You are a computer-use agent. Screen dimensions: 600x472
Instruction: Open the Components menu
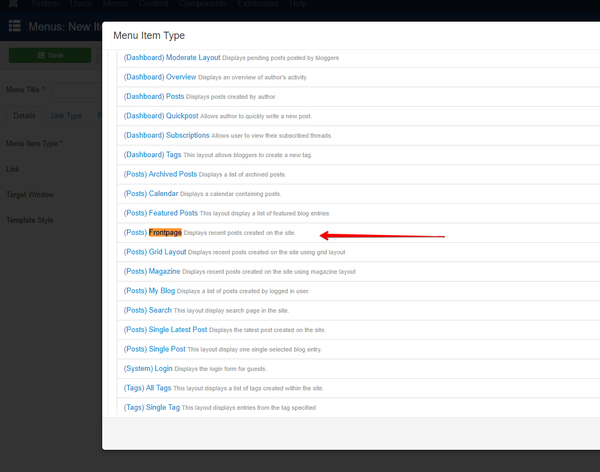(203, 3)
